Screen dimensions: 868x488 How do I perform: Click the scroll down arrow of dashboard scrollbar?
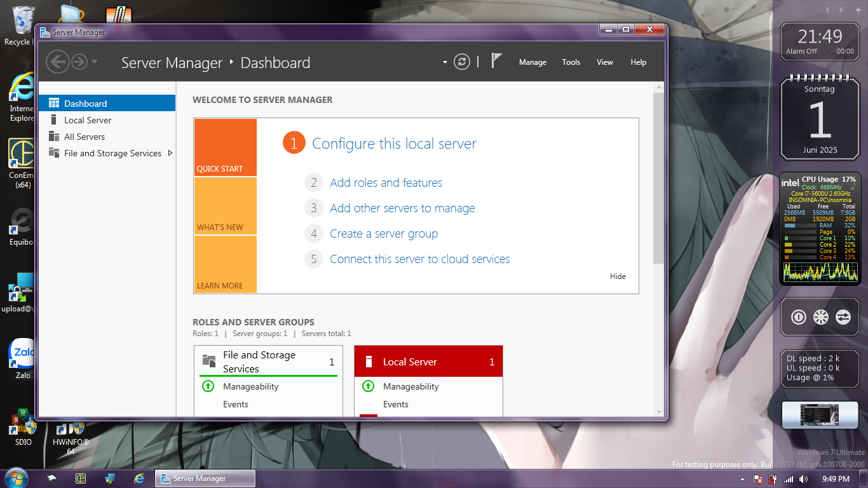(x=658, y=411)
